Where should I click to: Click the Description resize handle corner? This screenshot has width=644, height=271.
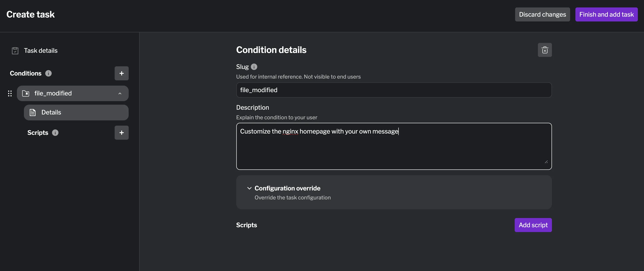[546, 162]
